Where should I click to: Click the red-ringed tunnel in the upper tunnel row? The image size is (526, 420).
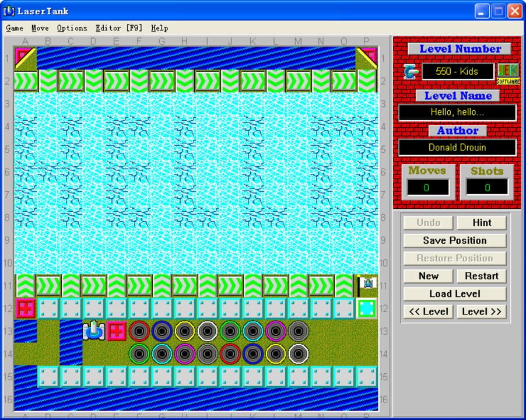pyautogui.click(x=139, y=331)
